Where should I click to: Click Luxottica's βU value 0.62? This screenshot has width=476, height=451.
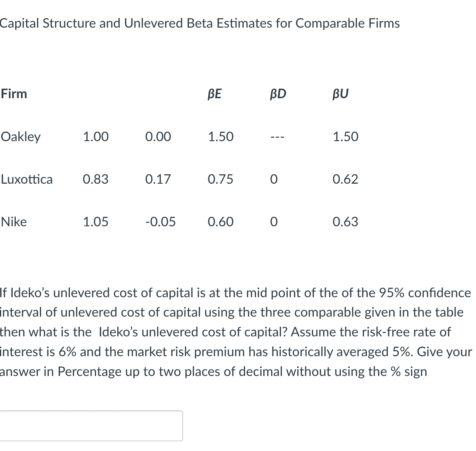(x=345, y=179)
